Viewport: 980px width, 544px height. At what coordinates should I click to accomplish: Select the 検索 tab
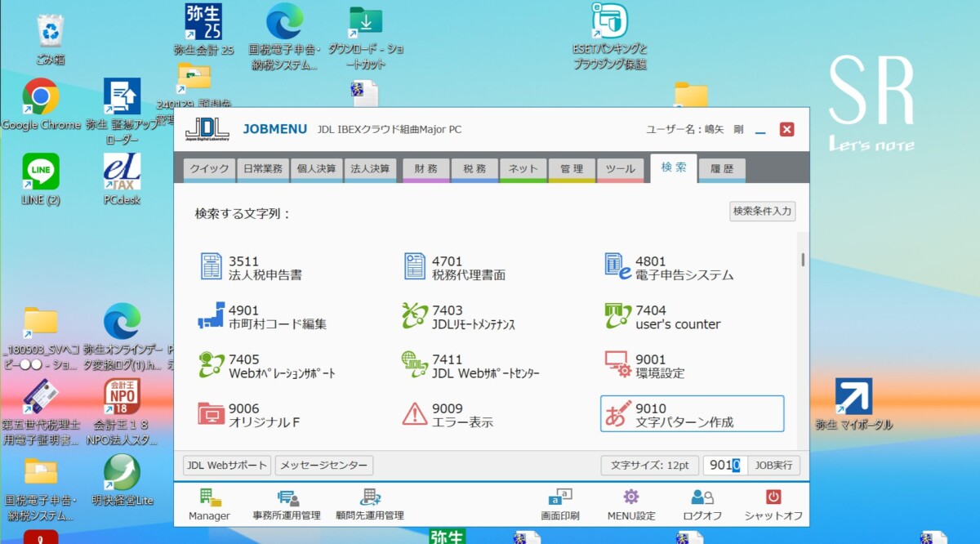674,167
